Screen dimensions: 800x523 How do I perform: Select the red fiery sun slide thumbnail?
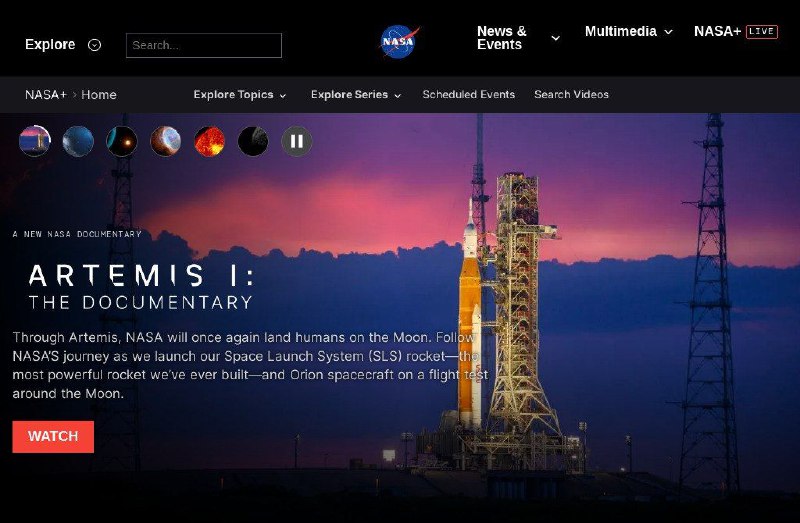209,141
